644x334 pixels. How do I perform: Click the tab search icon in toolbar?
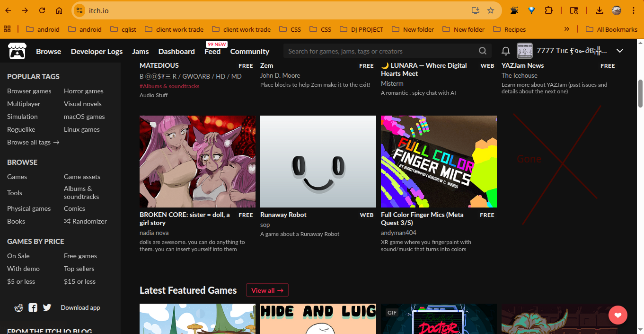(x=573, y=10)
